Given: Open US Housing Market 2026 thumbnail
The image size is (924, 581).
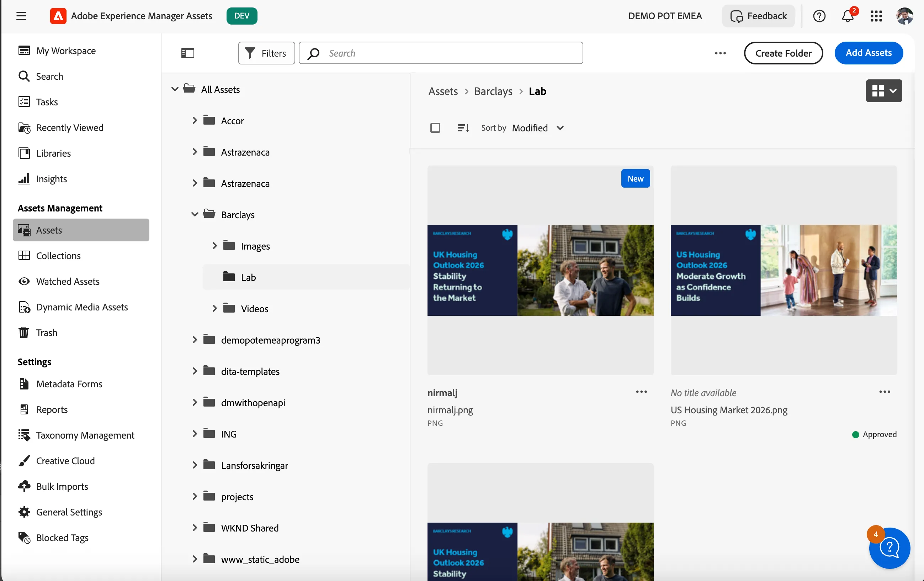Looking at the screenshot, I should [783, 270].
